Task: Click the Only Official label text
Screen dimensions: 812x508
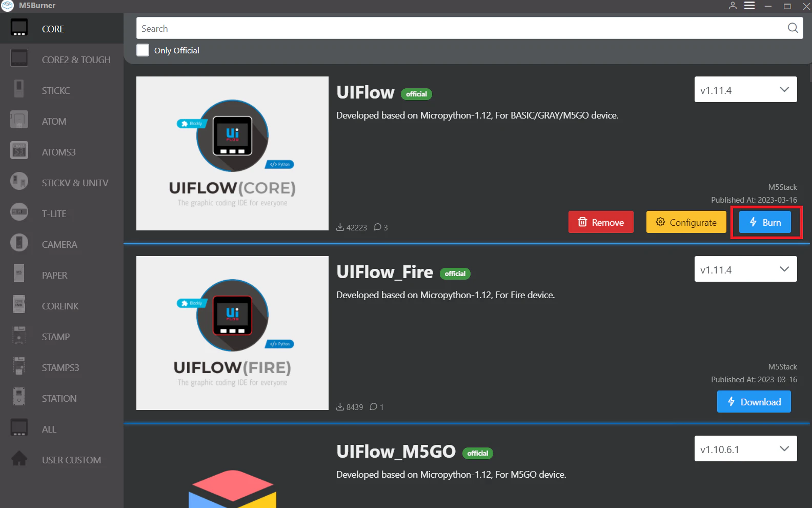Action: 177,50
